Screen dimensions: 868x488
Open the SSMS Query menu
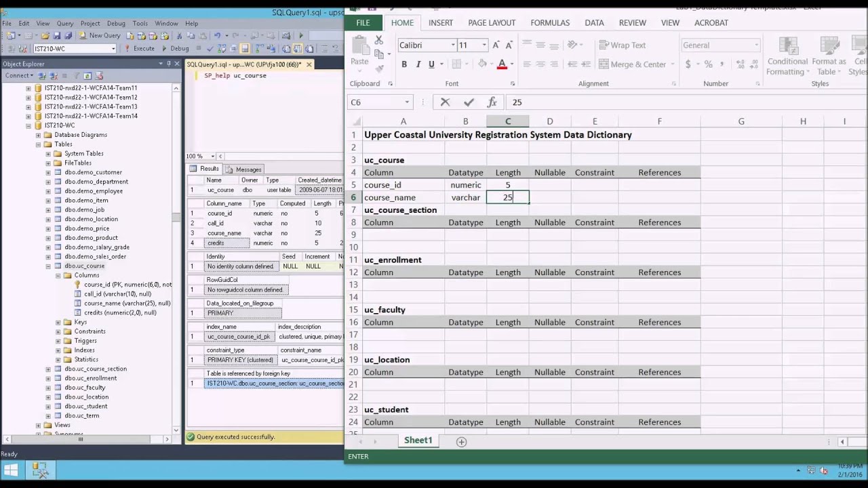[x=65, y=23]
